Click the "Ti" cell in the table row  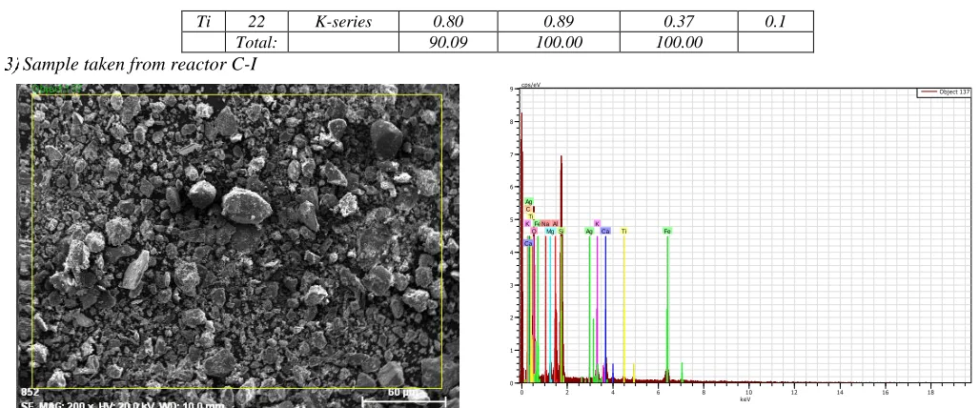pos(203,21)
